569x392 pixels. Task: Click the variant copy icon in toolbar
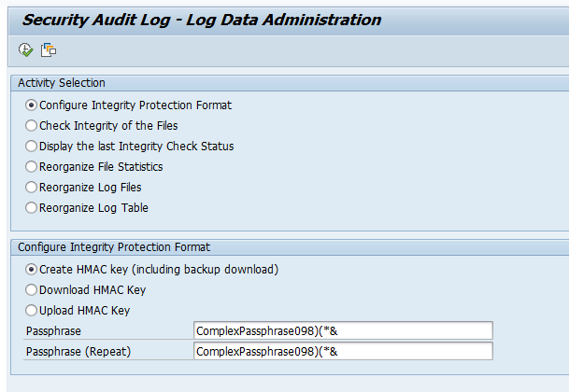(x=48, y=49)
